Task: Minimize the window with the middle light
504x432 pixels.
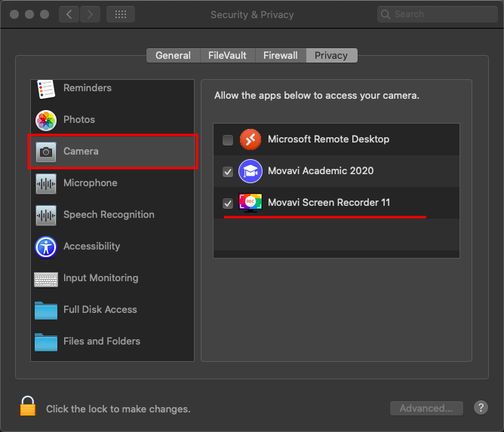Action: [x=29, y=14]
